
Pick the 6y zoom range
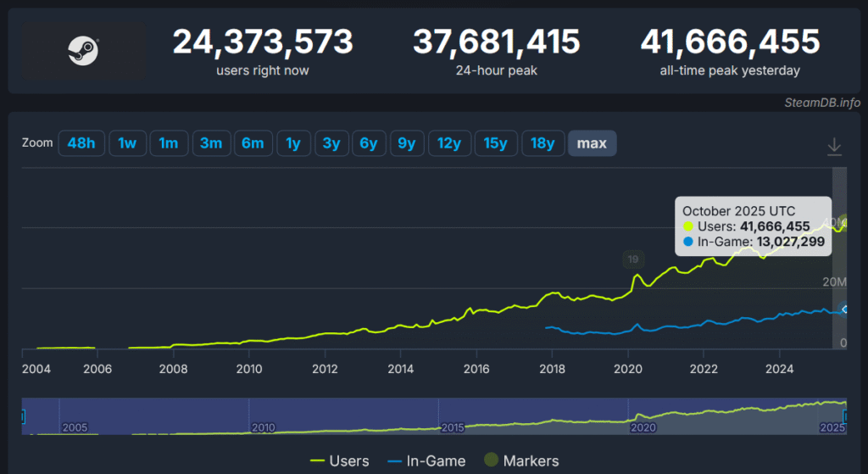point(369,143)
